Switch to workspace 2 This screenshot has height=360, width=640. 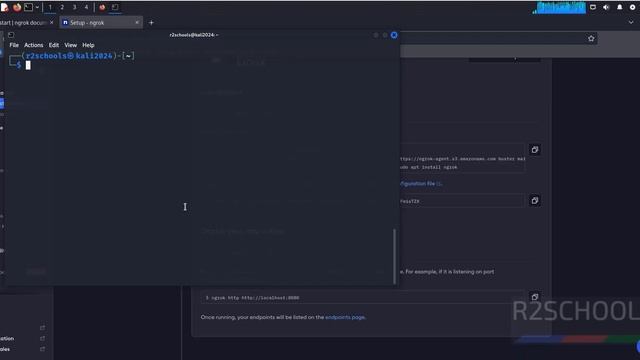coord(62,7)
